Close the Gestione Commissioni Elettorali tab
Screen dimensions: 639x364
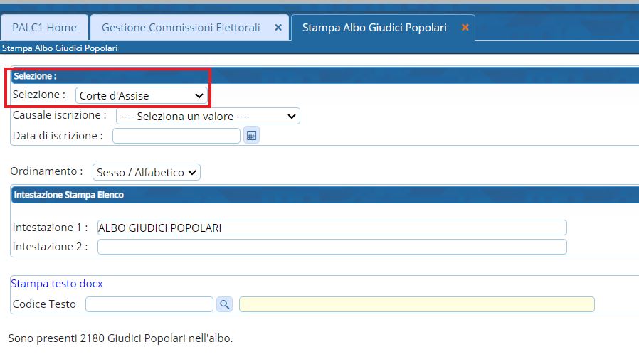coord(278,28)
